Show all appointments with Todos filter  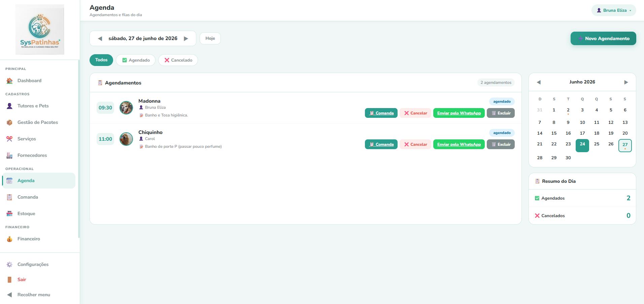101,60
